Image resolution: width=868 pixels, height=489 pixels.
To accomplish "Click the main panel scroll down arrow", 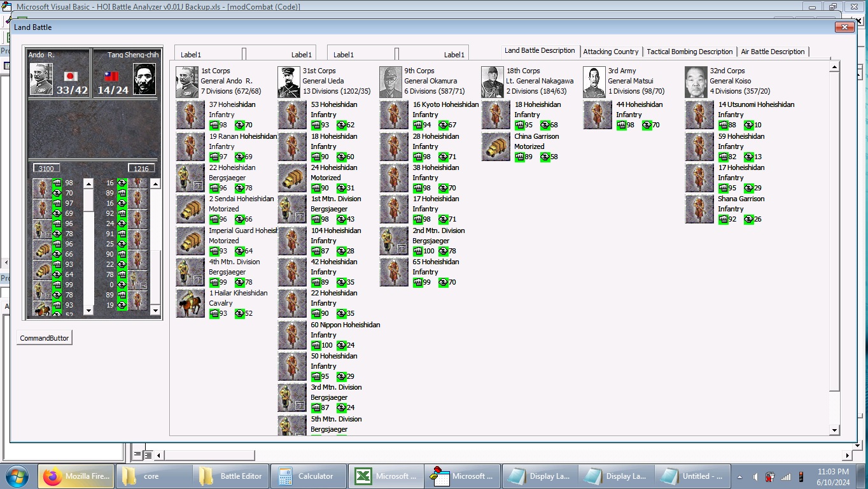I will 835,430.
